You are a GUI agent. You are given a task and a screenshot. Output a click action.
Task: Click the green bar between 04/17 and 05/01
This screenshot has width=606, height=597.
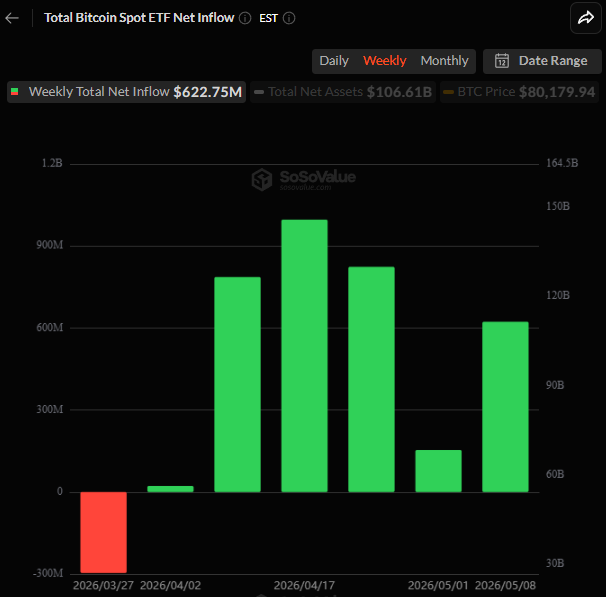(371, 379)
